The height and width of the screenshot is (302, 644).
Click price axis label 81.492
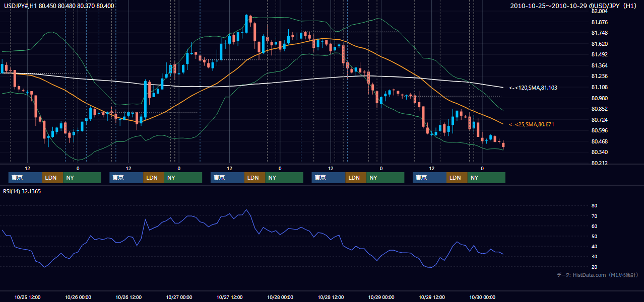coord(599,54)
